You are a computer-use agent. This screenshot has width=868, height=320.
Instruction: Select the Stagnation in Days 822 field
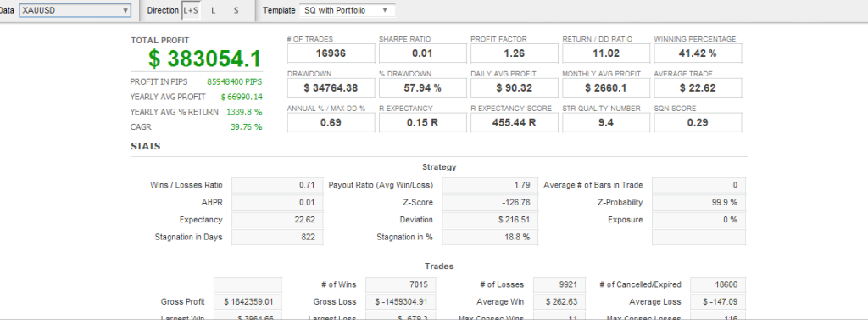click(277, 237)
